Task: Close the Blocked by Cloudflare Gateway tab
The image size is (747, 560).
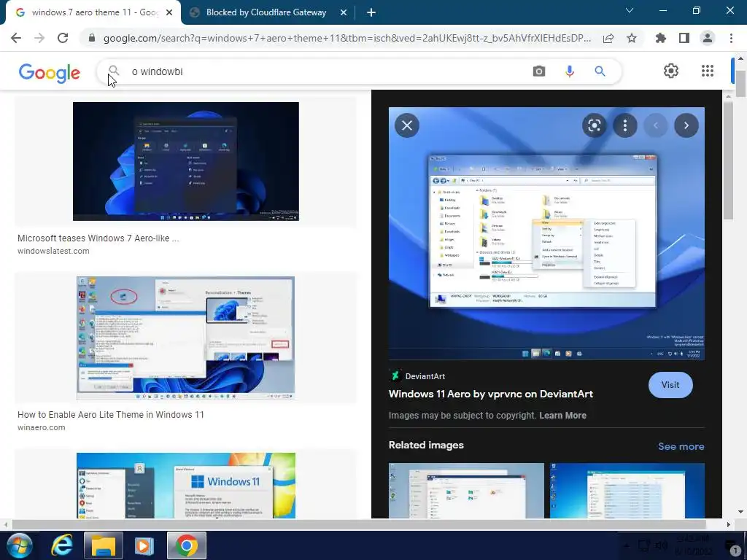Action: (x=343, y=13)
